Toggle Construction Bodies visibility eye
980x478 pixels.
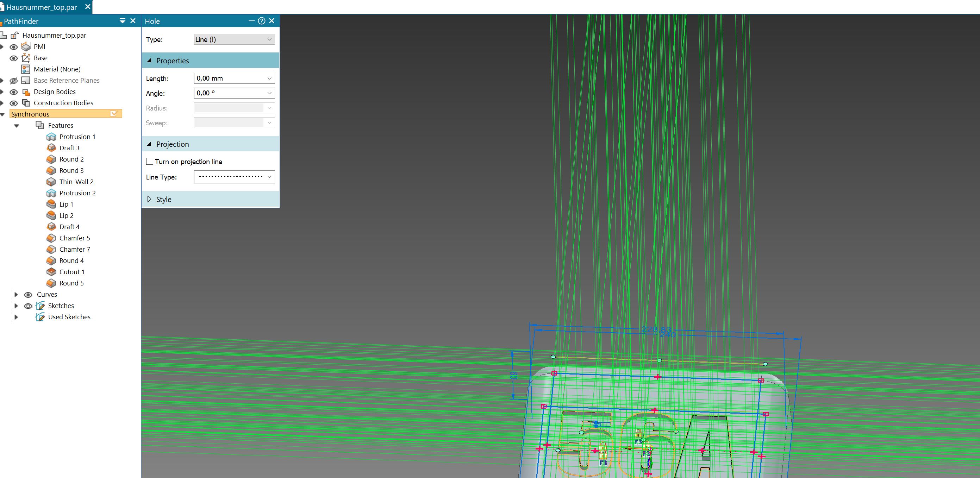14,103
